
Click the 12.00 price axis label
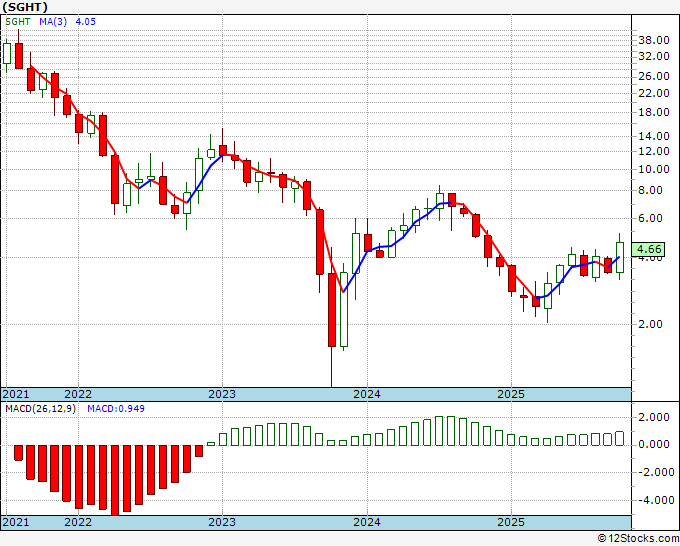[x=654, y=151]
